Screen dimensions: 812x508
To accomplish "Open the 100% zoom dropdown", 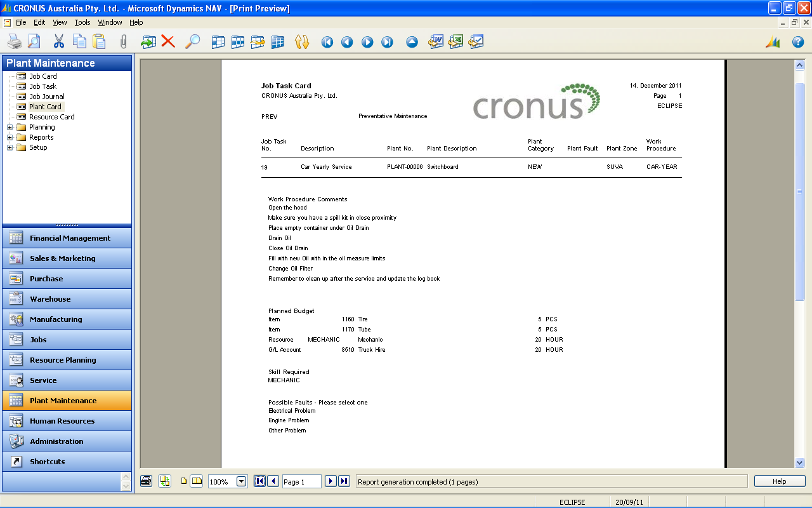I will (x=242, y=481).
